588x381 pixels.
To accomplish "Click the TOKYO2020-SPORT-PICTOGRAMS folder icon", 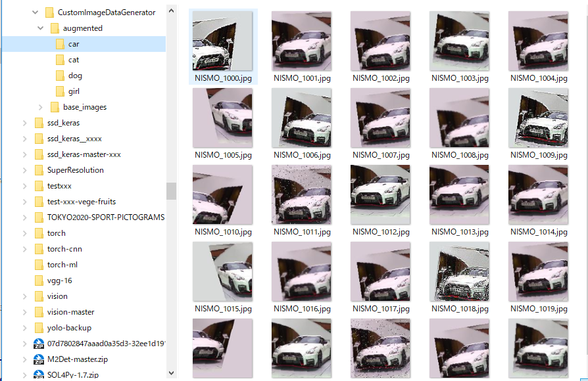I will 39,217.
